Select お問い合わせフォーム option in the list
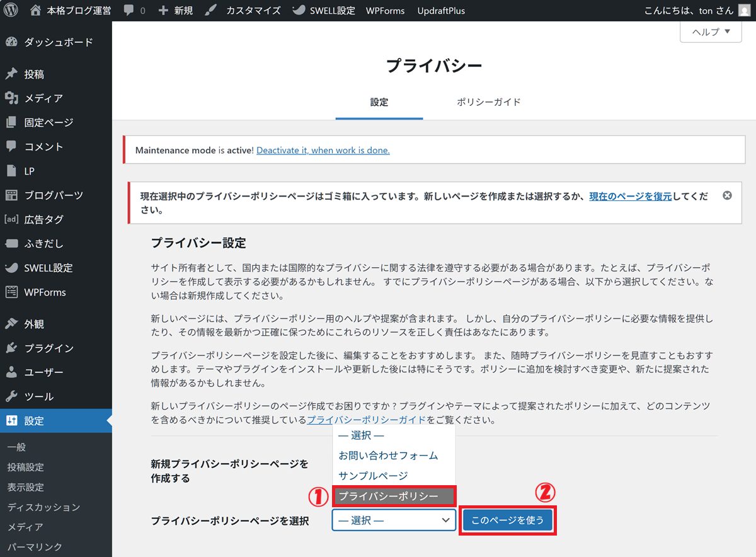The height and width of the screenshot is (557, 756). (388, 455)
